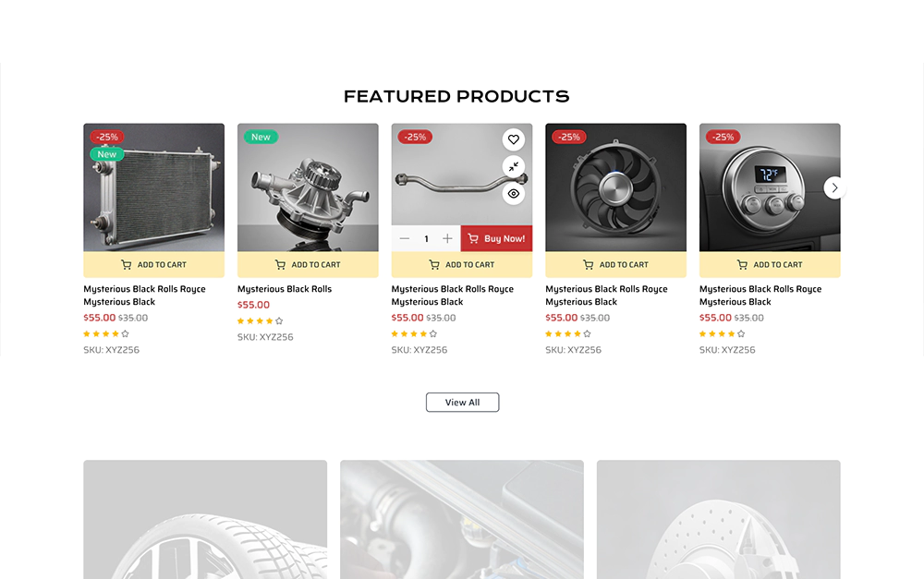Open the radiator product image

pos(153,187)
